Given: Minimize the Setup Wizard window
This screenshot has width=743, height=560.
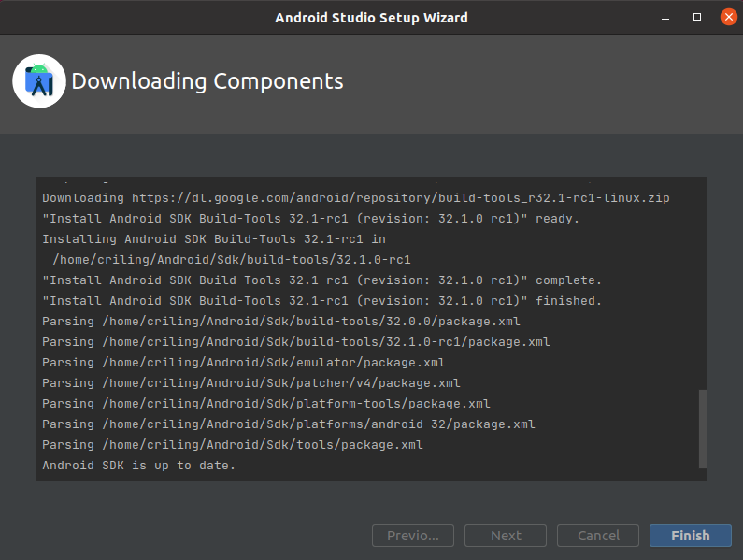Looking at the screenshot, I should (x=665, y=18).
